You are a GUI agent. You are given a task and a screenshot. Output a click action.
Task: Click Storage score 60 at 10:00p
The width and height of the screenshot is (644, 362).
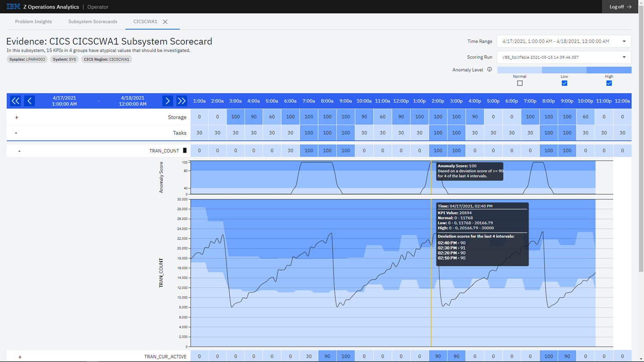click(586, 117)
